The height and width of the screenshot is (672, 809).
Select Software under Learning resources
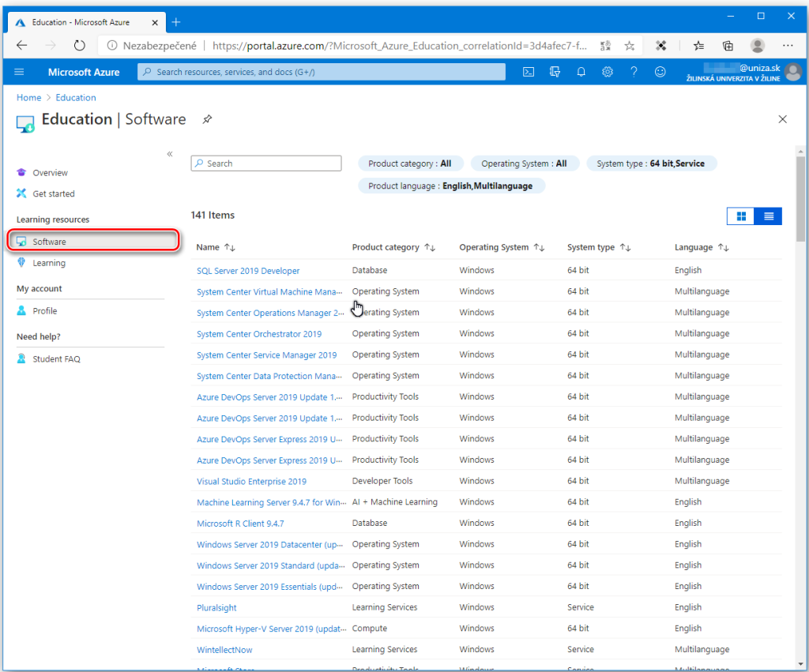pos(93,242)
